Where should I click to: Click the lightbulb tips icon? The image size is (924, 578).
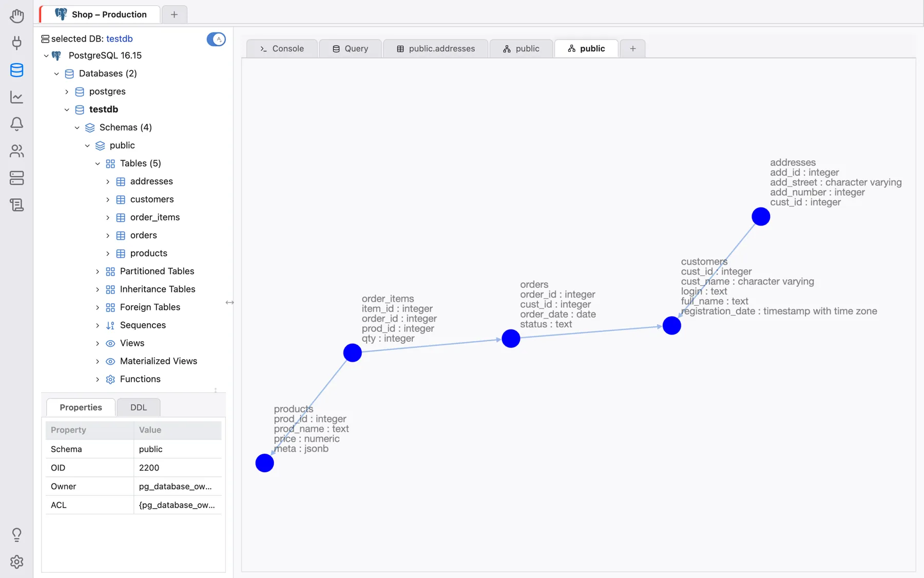[x=16, y=535]
